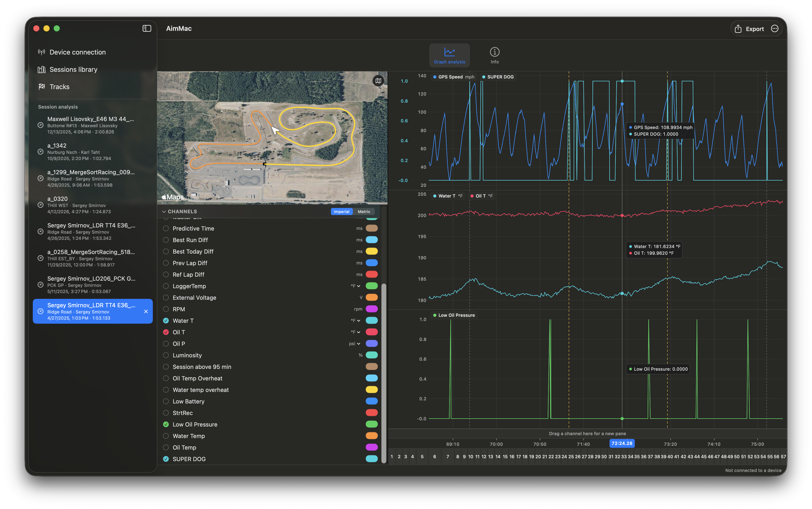Switch units to Imperial
Image resolution: width=812 pixels, height=509 pixels.
coord(341,211)
